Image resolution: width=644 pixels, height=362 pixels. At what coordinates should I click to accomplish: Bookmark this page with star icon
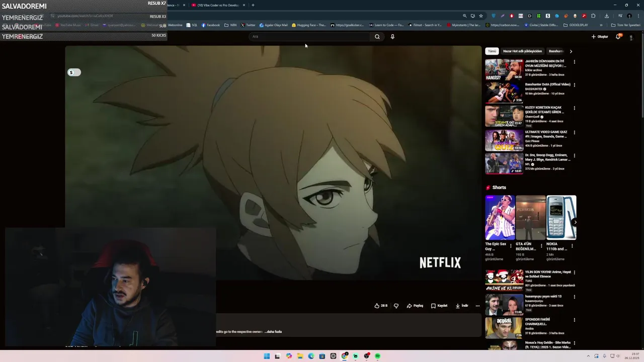pyautogui.click(x=481, y=16)
